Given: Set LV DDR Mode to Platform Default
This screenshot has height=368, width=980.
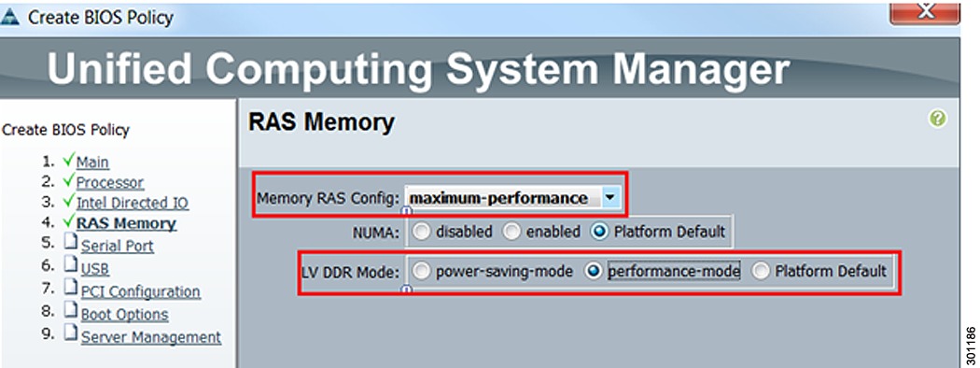Looking at the screenshot, I should point(761,271).
